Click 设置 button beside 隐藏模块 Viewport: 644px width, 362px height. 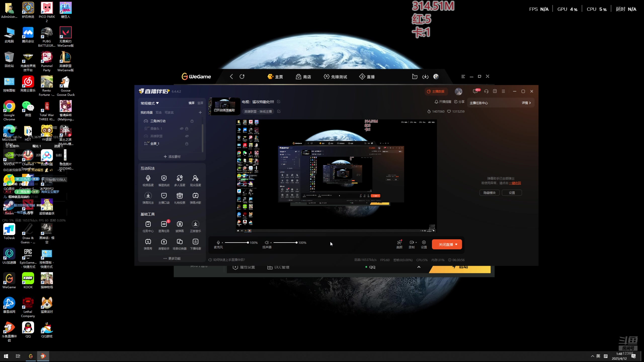click(512, 193)
